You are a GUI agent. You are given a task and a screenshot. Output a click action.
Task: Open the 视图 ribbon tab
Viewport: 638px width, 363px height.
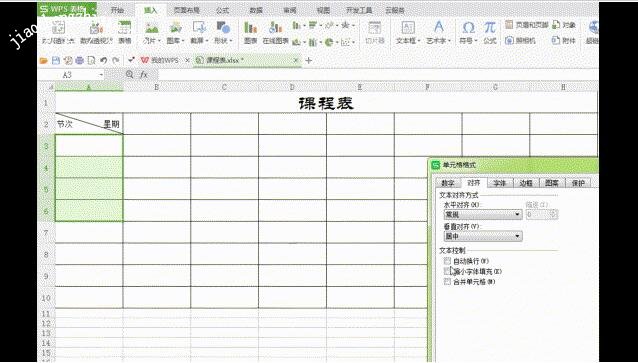(323, 11)
